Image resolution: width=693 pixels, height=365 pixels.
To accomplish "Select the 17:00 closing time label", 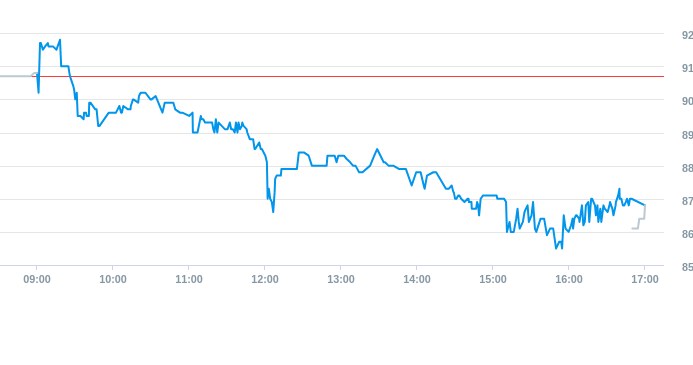I will 645,279.
